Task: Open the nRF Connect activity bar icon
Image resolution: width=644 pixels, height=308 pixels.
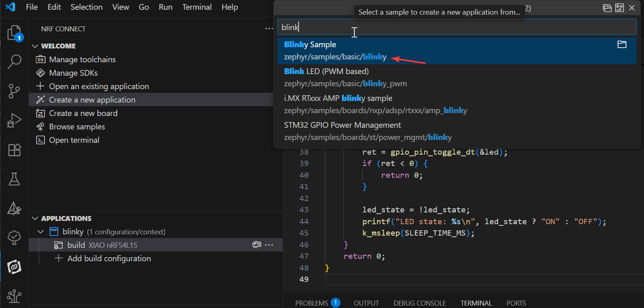Action: [x=14, y=267]
